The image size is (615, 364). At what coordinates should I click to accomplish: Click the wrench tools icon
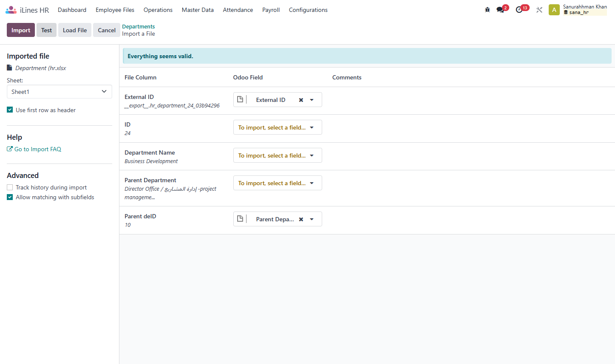click(539, 10)
